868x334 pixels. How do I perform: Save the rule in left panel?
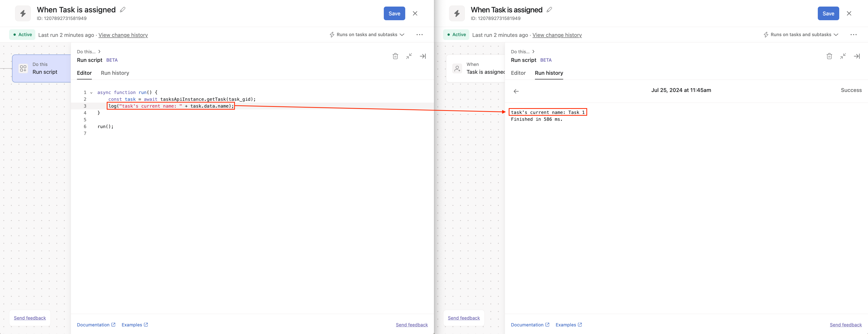pos(394,13)
